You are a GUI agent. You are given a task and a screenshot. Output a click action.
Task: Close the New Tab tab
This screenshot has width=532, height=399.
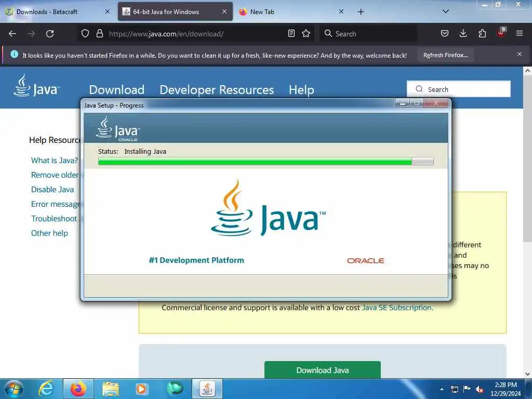pyautogui.click(x=341, y=11)
